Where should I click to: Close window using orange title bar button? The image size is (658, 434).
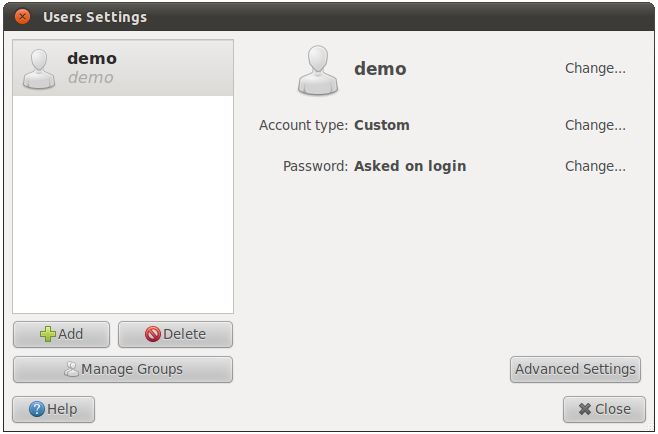point(22,17)
